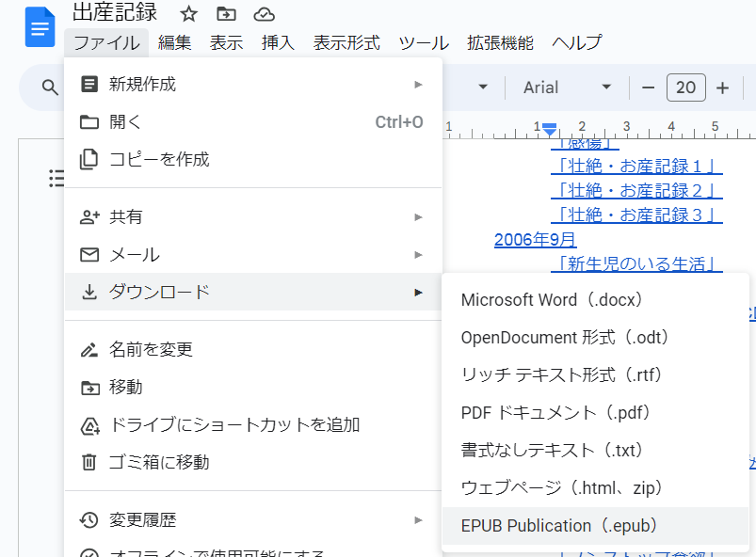Choose 名前を変更 menu entry
This screenshot has width=756, height=557.
[253, 349]
